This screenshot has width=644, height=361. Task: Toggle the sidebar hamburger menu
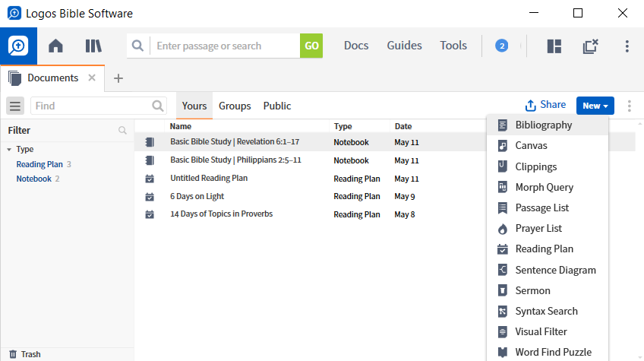(x=15, y=106)
